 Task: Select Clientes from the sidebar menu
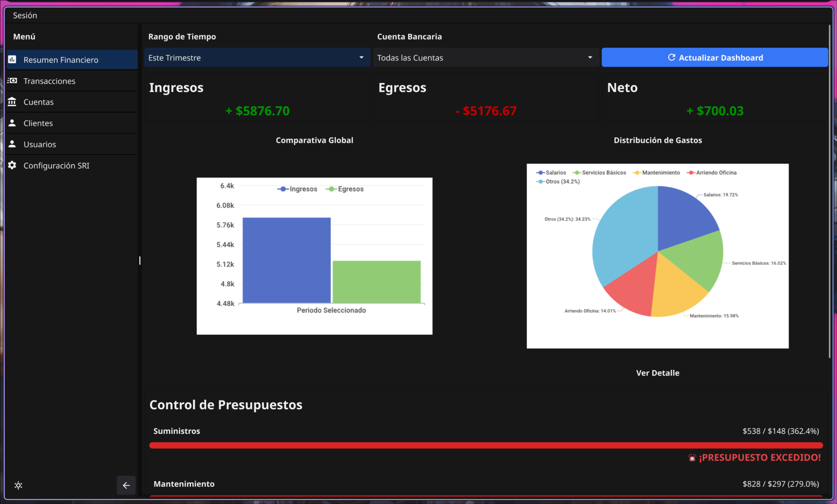[38, 123]
